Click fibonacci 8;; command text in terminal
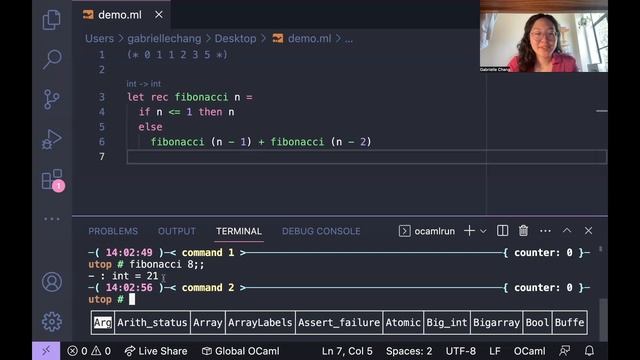640x360 pixels. tap(167, 264)
